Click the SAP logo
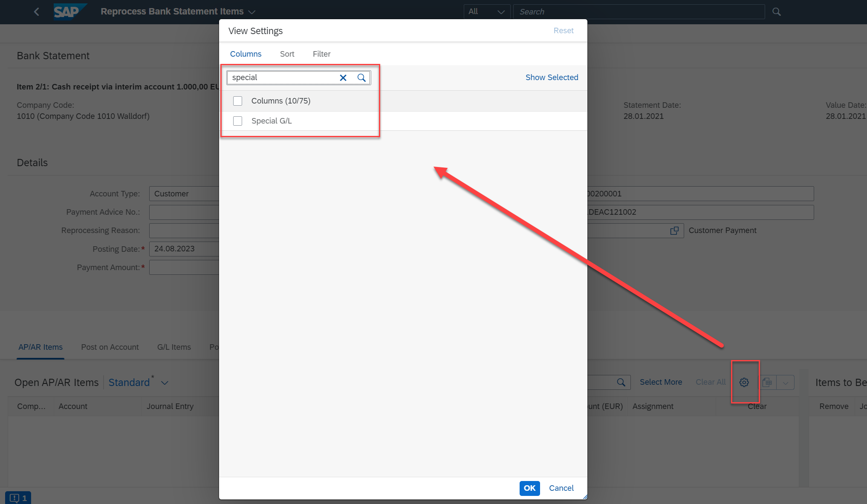867x504 pixels. [70, 12]
